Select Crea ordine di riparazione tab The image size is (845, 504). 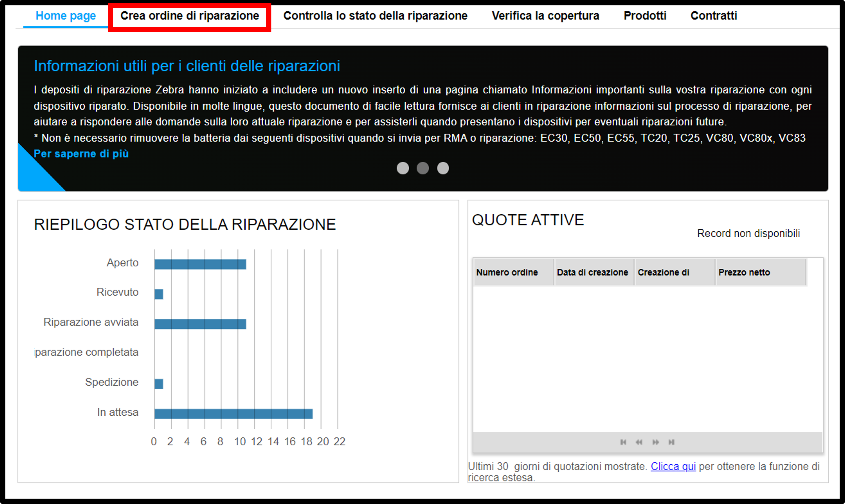pyautogui.click(x=190, y=16)
